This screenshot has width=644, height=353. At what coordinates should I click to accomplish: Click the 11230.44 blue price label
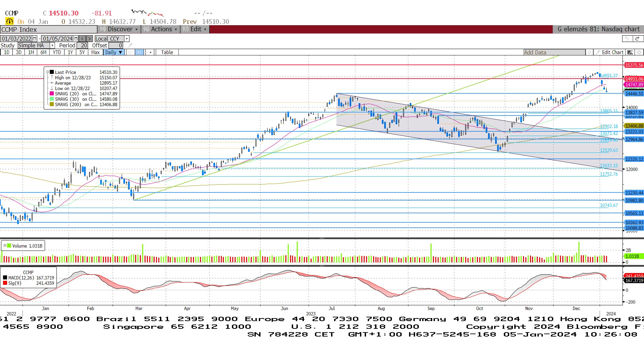[634, 193]
